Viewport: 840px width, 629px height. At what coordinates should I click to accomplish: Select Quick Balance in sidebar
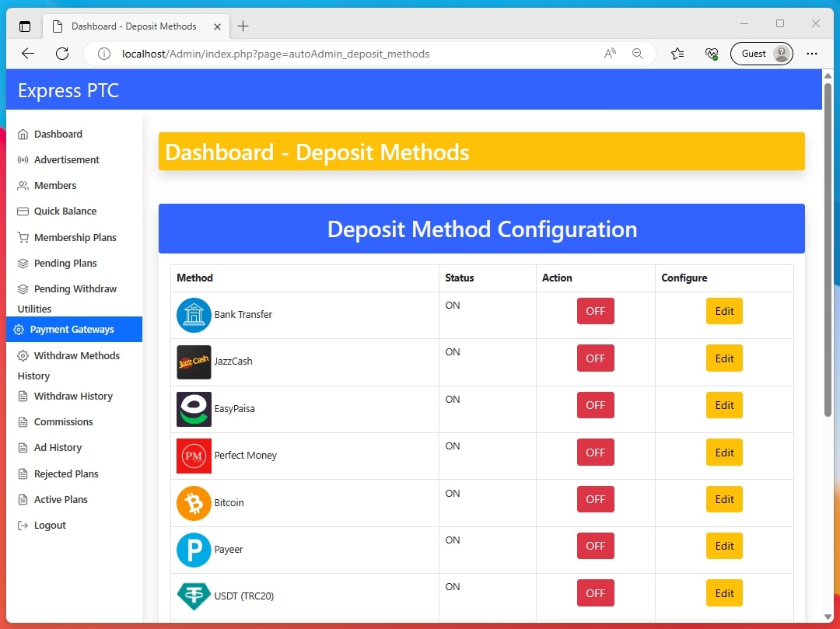click(x=75, y=211)
